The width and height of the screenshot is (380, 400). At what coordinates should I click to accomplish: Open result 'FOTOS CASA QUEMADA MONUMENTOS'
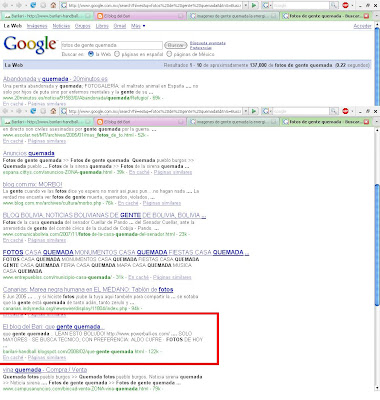126,252
